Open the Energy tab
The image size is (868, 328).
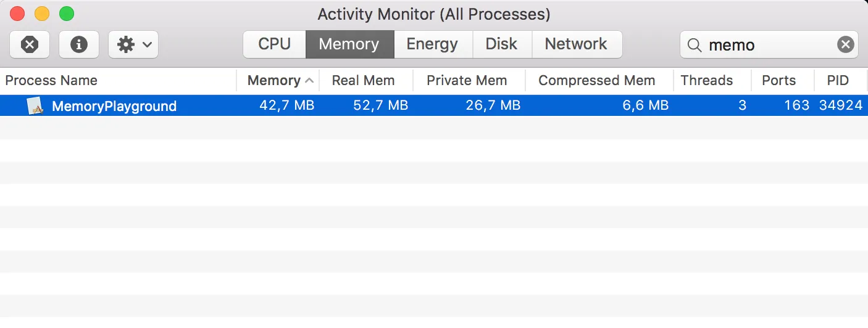click(432, 44)
